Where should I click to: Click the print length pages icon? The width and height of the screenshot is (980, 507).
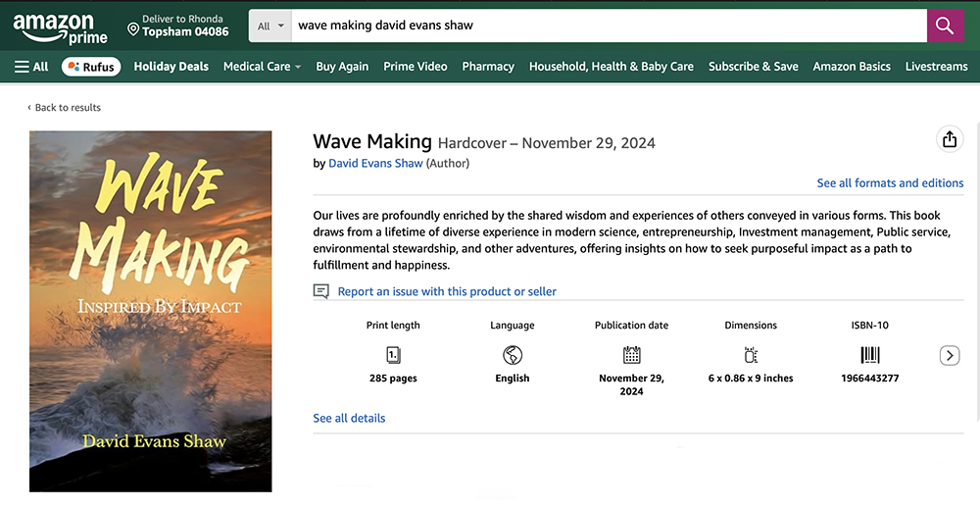click(x=393, y=355)
